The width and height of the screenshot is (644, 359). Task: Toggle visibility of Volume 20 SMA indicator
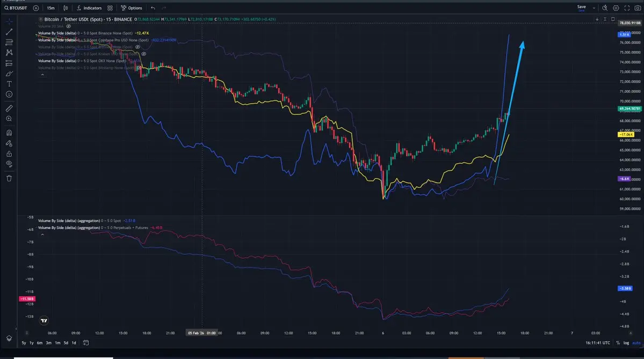pyautogui.click(x=69, y=26)
